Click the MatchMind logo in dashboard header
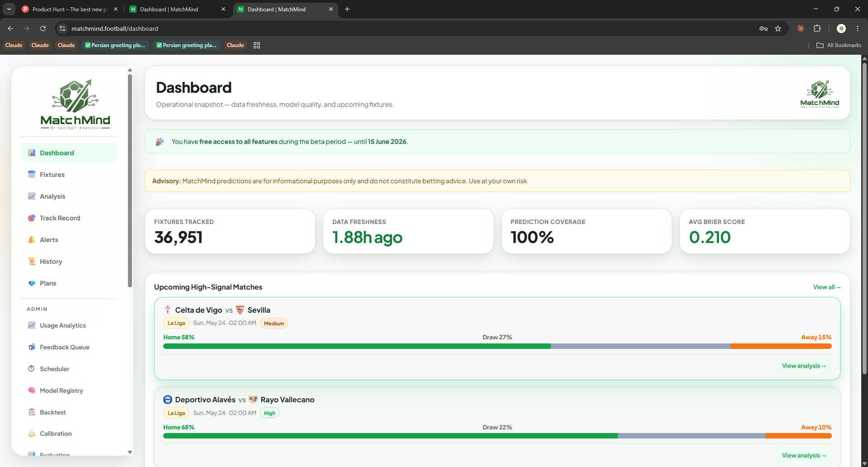The image size is (868, 467). 820,94
